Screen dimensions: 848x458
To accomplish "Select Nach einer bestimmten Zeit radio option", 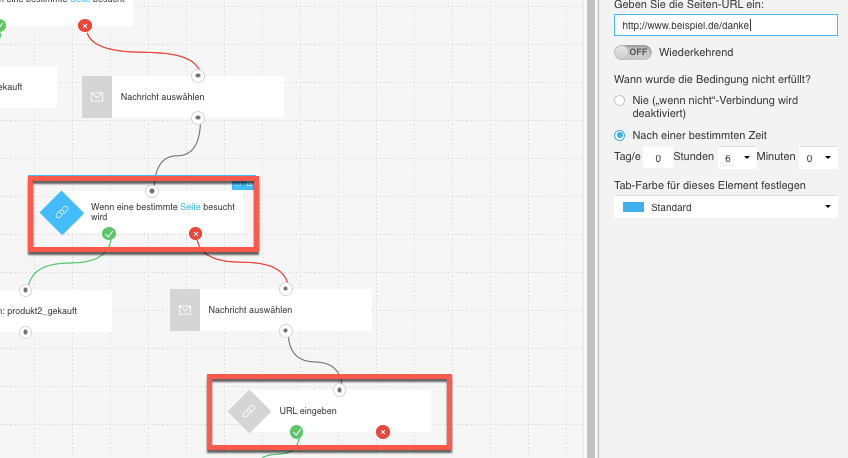I will (x=620, y=135).
